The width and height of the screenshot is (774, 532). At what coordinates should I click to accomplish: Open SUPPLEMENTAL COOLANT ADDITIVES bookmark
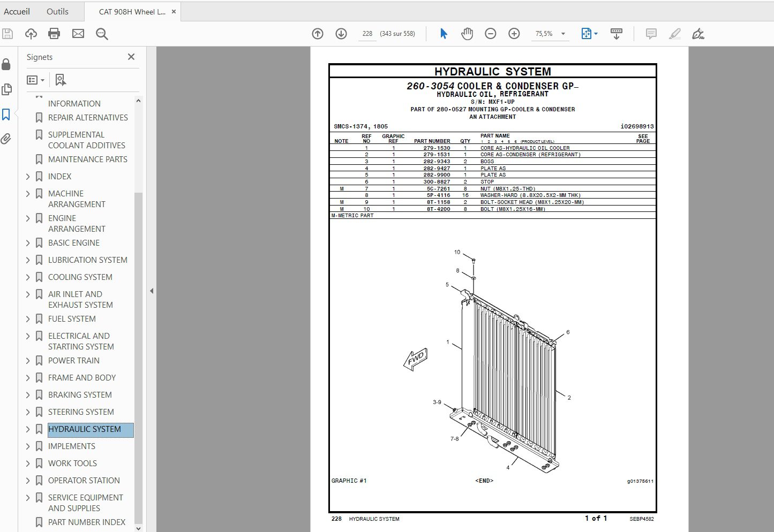[x=87, y=140]
